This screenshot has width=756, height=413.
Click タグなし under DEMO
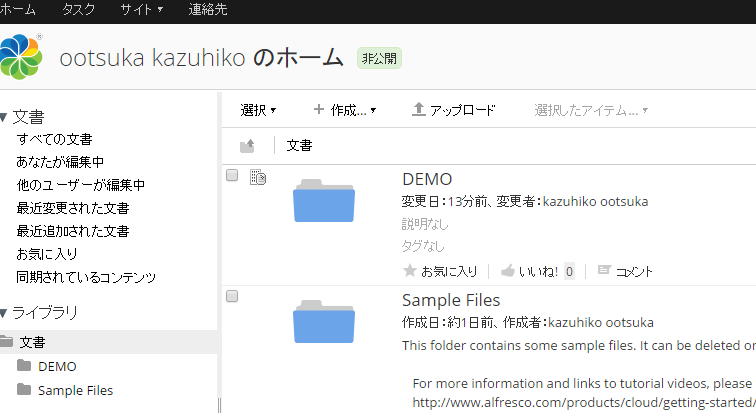423,246
